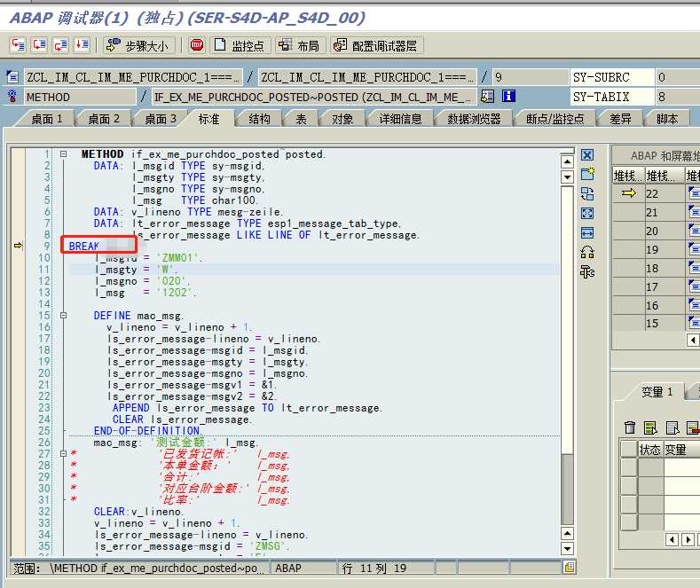Click the swap tool icon beside editor

587,193
